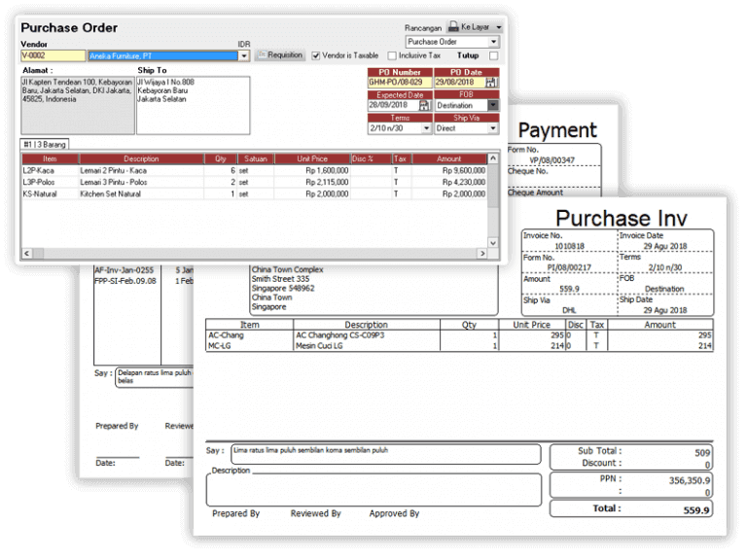The width and height of the screenshot is (747, 560).
Task: Click FPP-SI-Feb.09.08 in the back document
Action: (x=125, y=281)
